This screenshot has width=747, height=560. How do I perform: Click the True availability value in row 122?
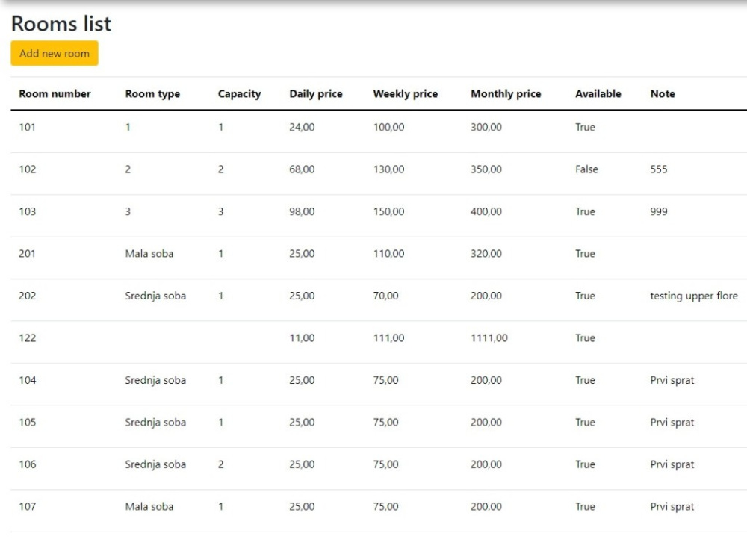[x=585, y=338]
